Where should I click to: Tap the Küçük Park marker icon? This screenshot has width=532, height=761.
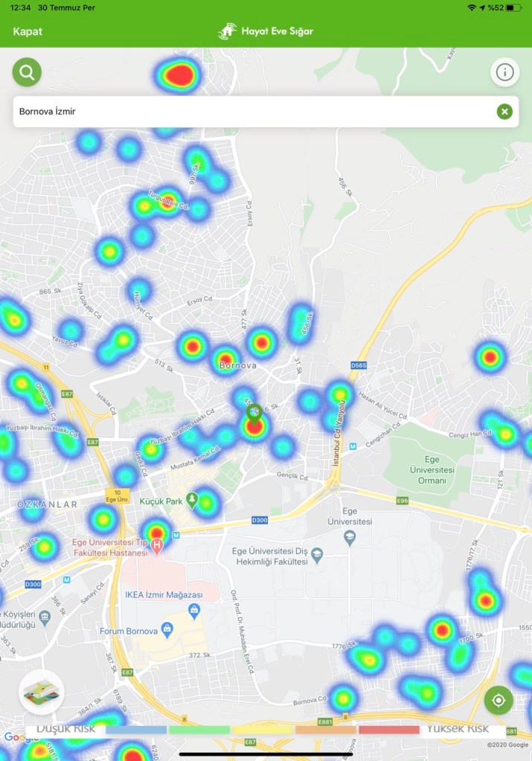(193, 501)
